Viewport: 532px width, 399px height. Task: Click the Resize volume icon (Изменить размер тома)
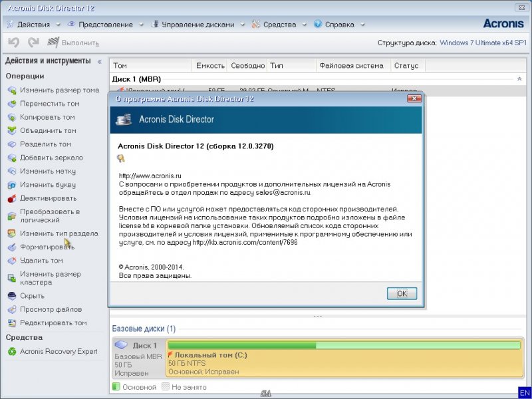pos(12,90)
